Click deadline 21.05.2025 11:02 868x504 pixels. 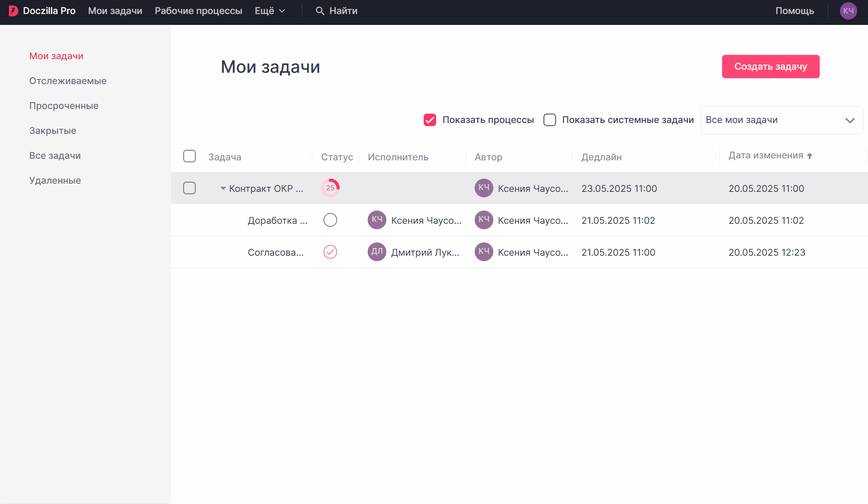[x=618, y=220]
